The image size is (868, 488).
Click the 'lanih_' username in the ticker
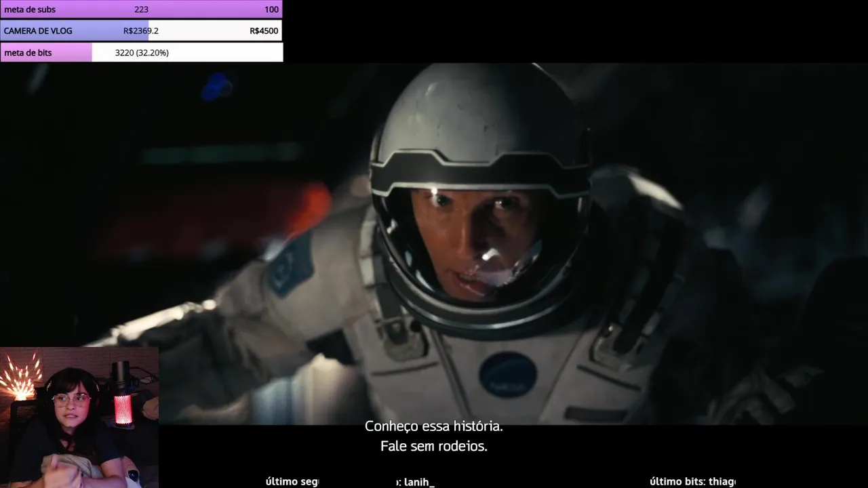tap(419, 482)
